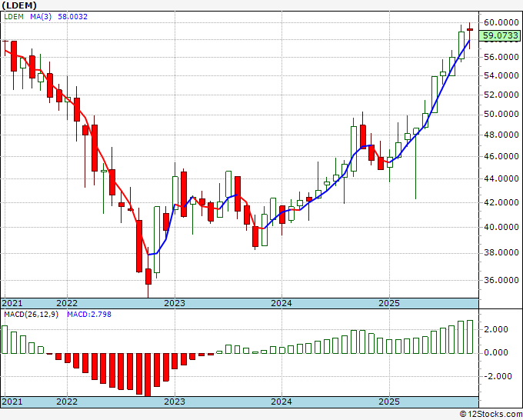The width and height of the screenshot is (523, 420).
Task: Click the 2025 label on price chart axis
Action: point(389,303)
